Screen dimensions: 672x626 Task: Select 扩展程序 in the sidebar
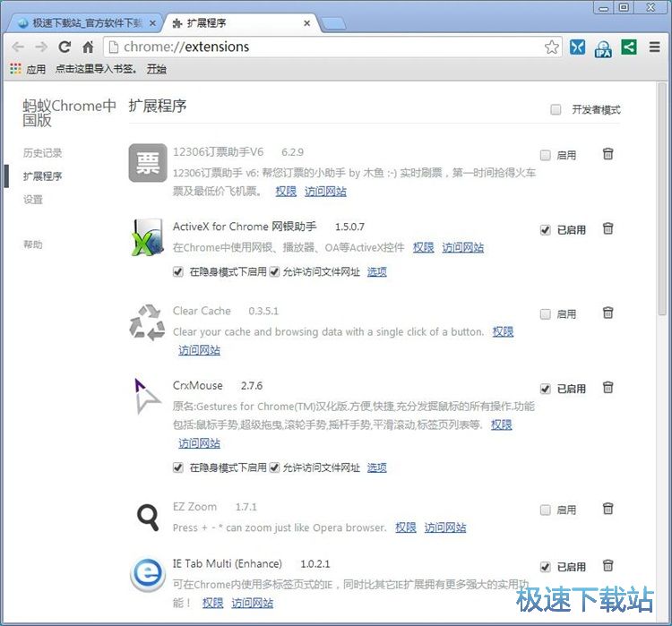pyautogui.click(x=42, y=176)
